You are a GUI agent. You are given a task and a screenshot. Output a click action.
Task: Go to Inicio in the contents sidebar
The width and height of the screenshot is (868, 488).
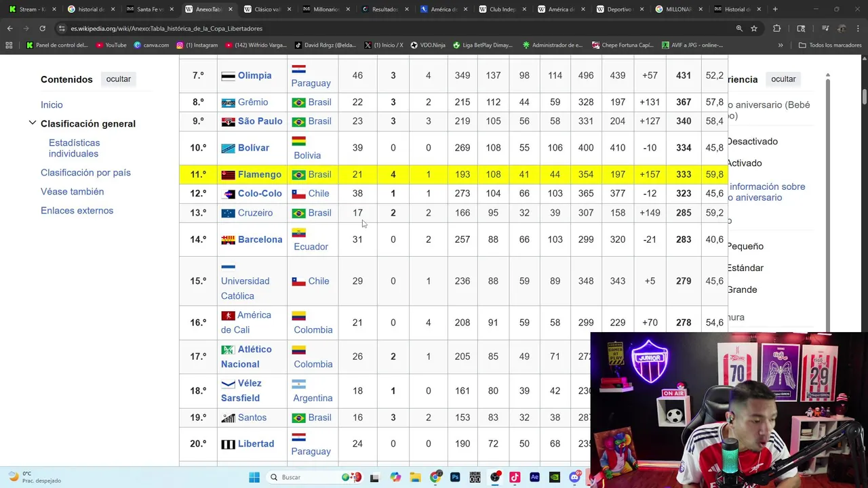click(52, 104)
